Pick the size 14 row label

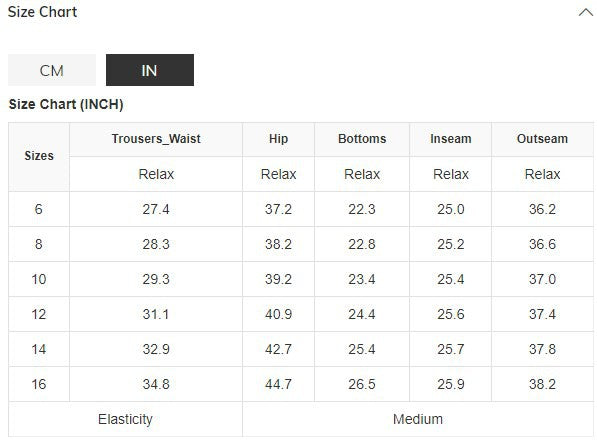pos(39,349)
